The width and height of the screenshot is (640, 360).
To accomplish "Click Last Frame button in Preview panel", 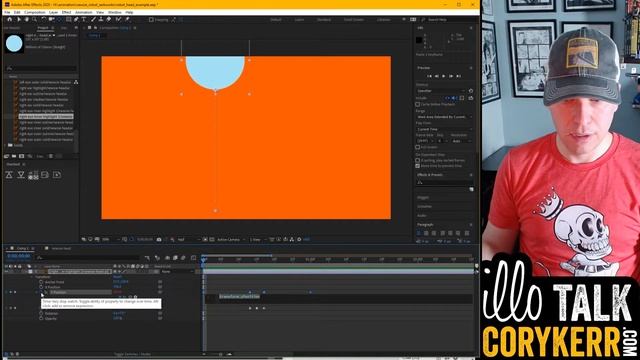I will (458, 76).
